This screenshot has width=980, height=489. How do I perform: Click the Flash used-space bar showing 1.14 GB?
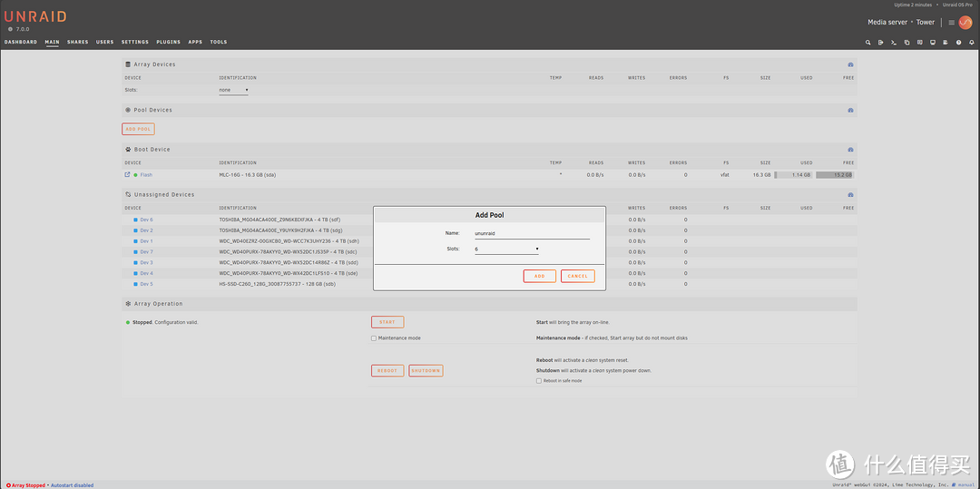794,175
